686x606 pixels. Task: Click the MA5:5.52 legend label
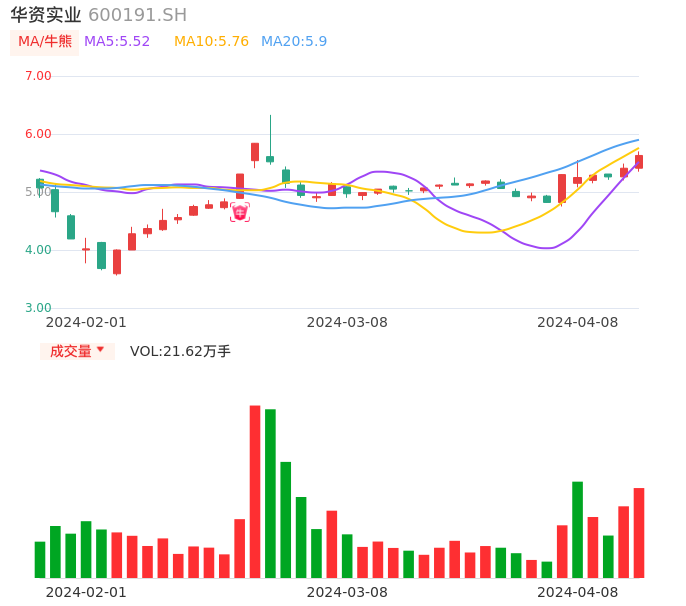coord(117,42)
